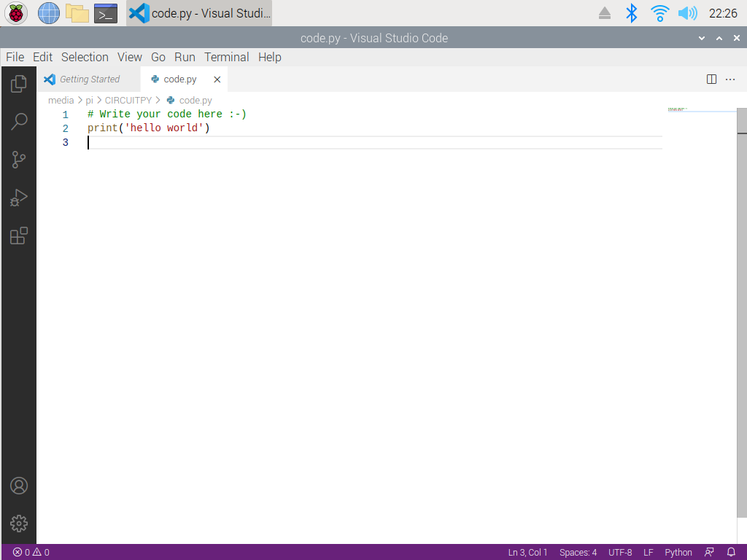Open the Source Control view
747x560 pixels.
tap(18, 160)
